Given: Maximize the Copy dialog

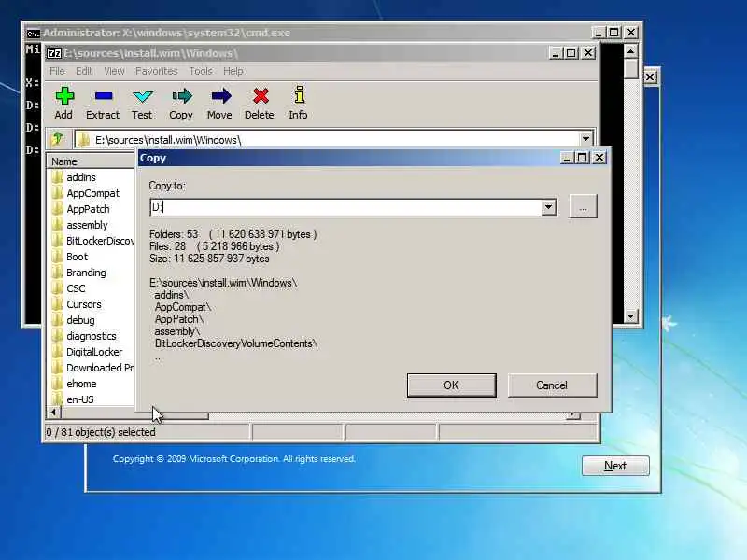Looking at the screenshot, I should point(582,158).
